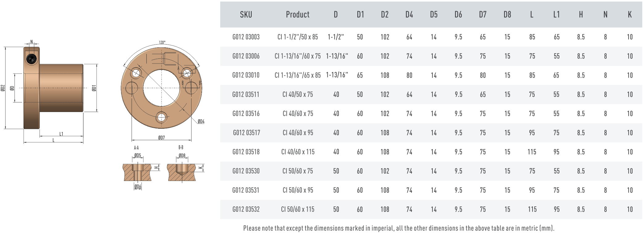Click the ØD2 dimension label on side view
The width and height of the screenshot is (644, 233).
click(3, 88)
